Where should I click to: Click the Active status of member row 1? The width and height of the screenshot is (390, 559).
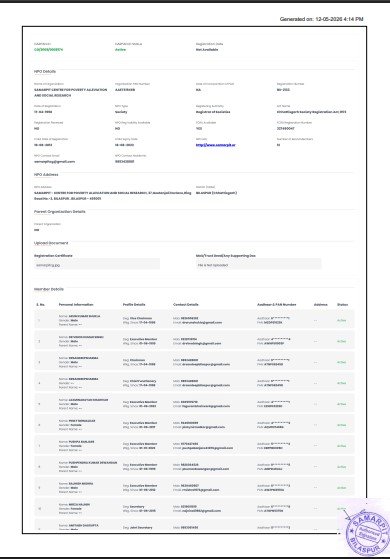pos(342,320)
